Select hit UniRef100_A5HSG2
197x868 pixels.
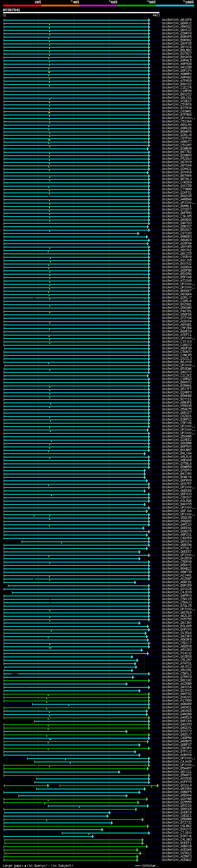(177, 26)
